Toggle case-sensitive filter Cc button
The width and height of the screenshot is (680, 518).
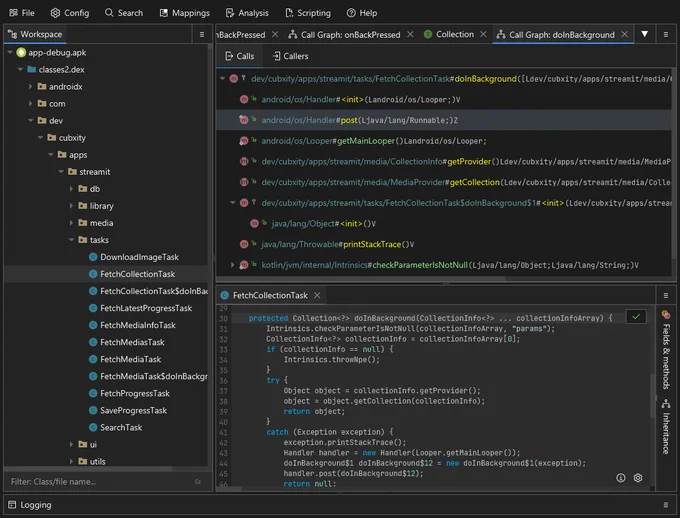tap(198, 482)
